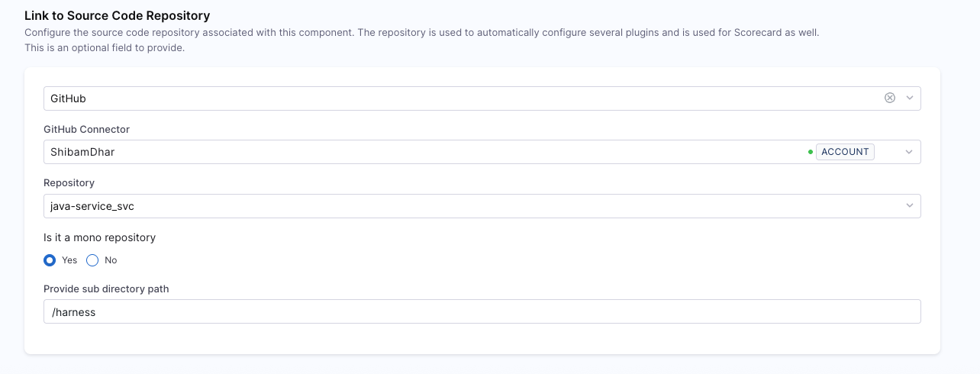Expand the Repository dropdown chevron
980x374 pixels.
pyautogui.click(x=909, y=206)
